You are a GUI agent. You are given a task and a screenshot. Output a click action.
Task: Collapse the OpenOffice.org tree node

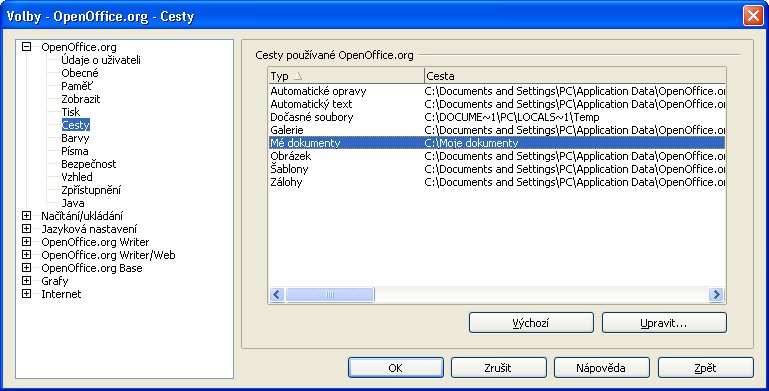26,47
